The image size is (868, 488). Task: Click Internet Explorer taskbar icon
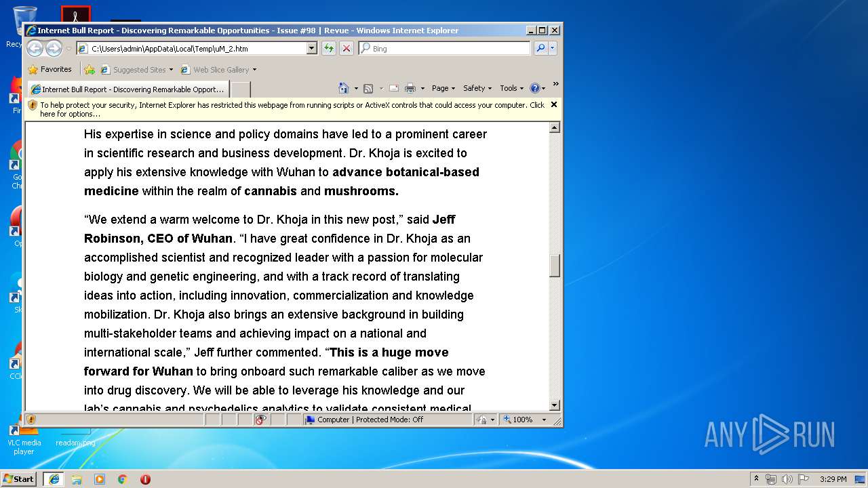[54, 479]
